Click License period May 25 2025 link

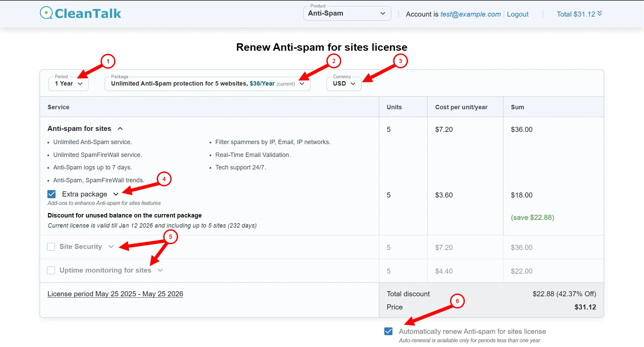115,294
